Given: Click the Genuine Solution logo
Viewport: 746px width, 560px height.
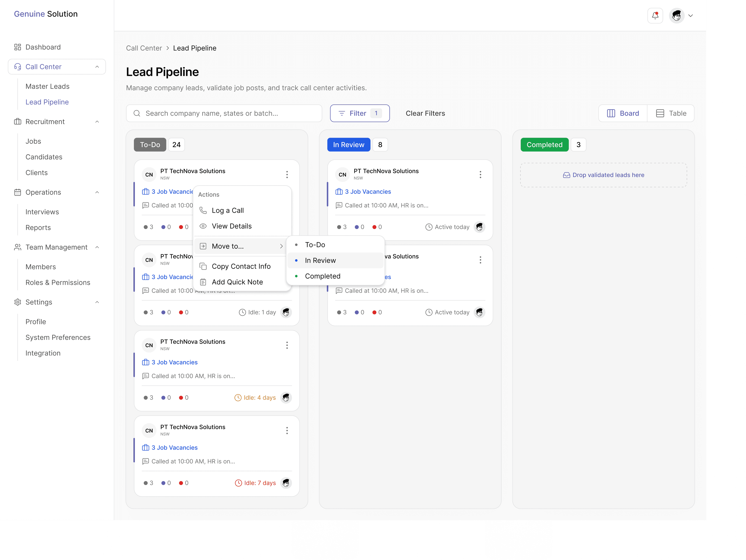Looking at the screenshot, I should [46, 14].
